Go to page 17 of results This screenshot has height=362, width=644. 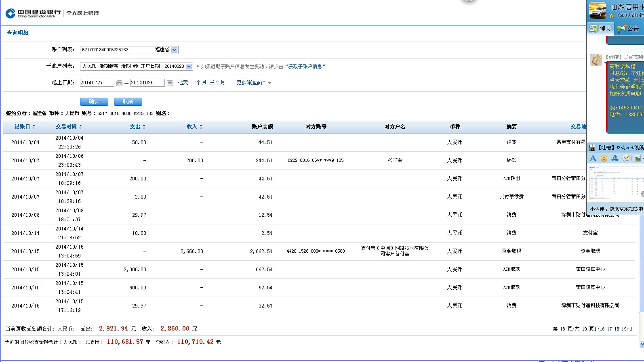(610, 329)
